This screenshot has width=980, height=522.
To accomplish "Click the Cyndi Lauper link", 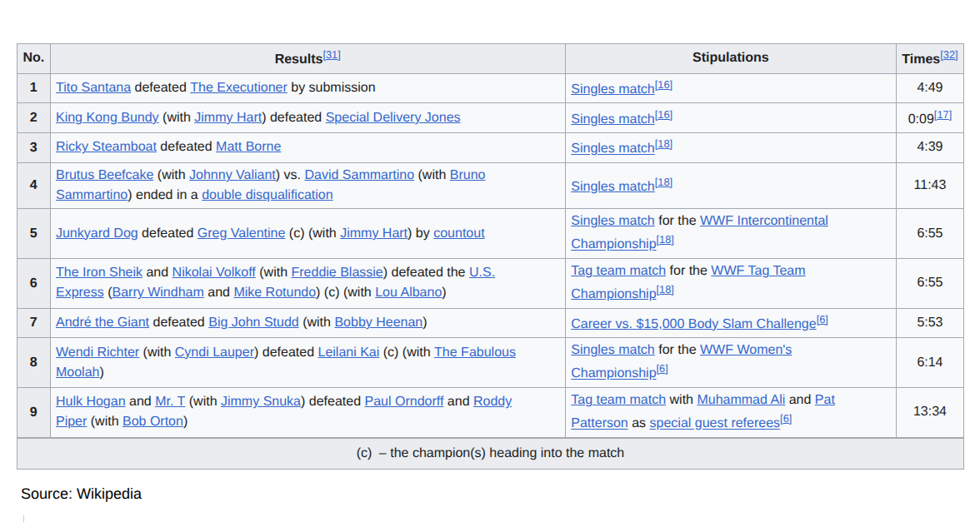I will tap(214, 352).
